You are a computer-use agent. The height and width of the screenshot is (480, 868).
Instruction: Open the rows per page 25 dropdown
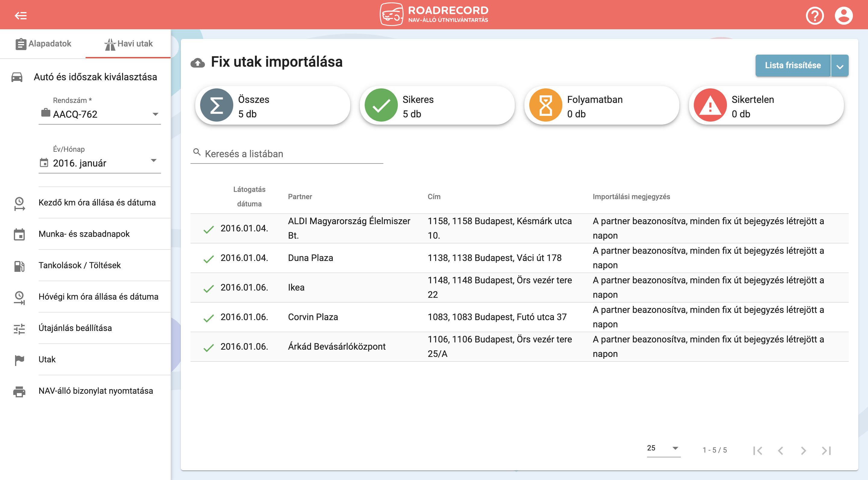(x=663, y=448)
